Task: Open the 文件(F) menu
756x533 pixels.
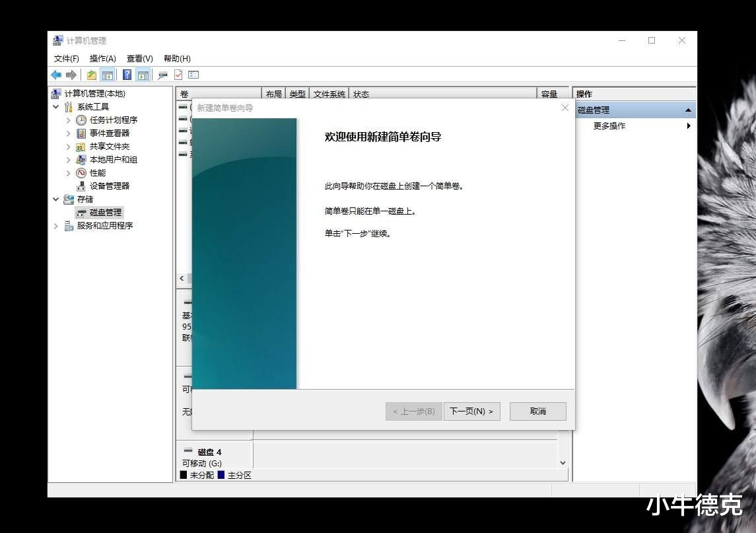Action: pyautogui.click(x=66, y=58)
